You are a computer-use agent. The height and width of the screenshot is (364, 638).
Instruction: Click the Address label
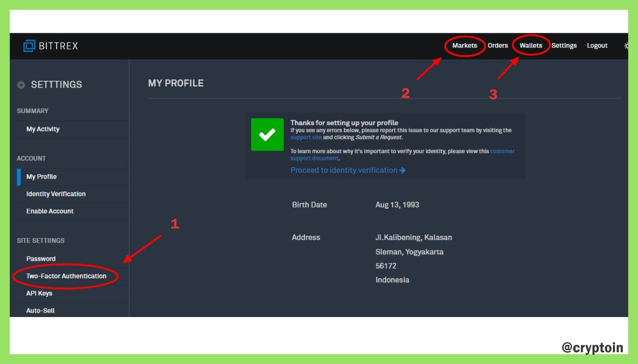(x=306, y=237)
